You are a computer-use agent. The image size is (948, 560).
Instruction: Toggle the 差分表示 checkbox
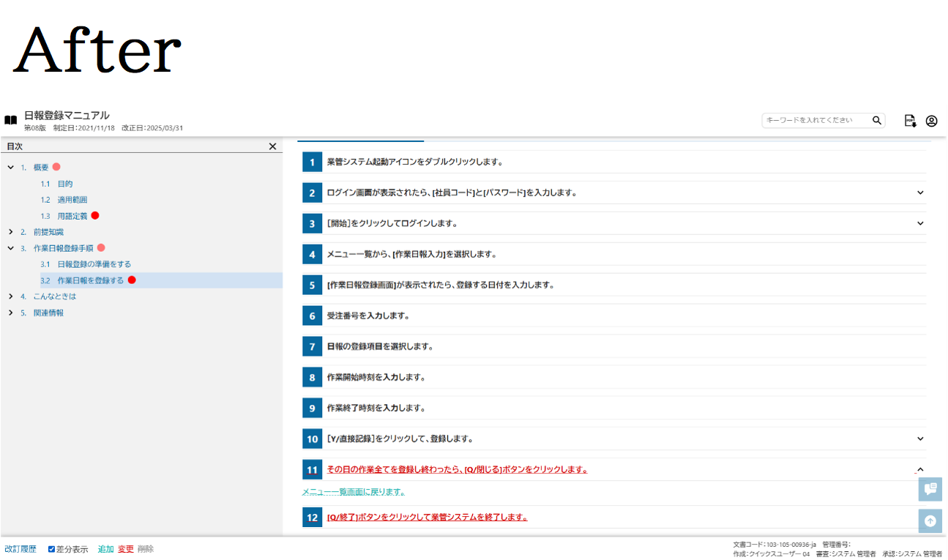(x=52, y=549)
